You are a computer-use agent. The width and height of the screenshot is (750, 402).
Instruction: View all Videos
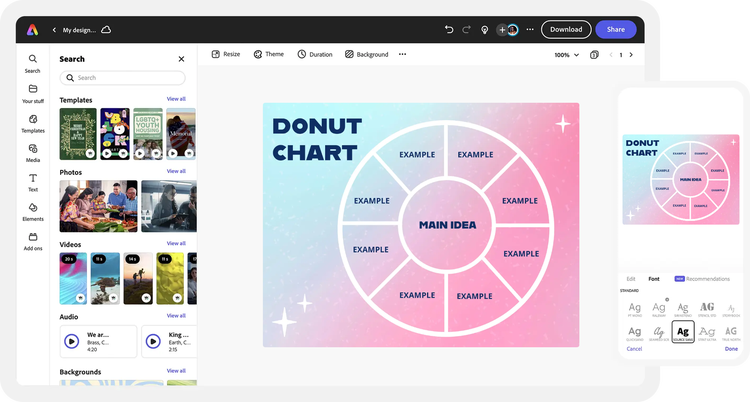176,243
